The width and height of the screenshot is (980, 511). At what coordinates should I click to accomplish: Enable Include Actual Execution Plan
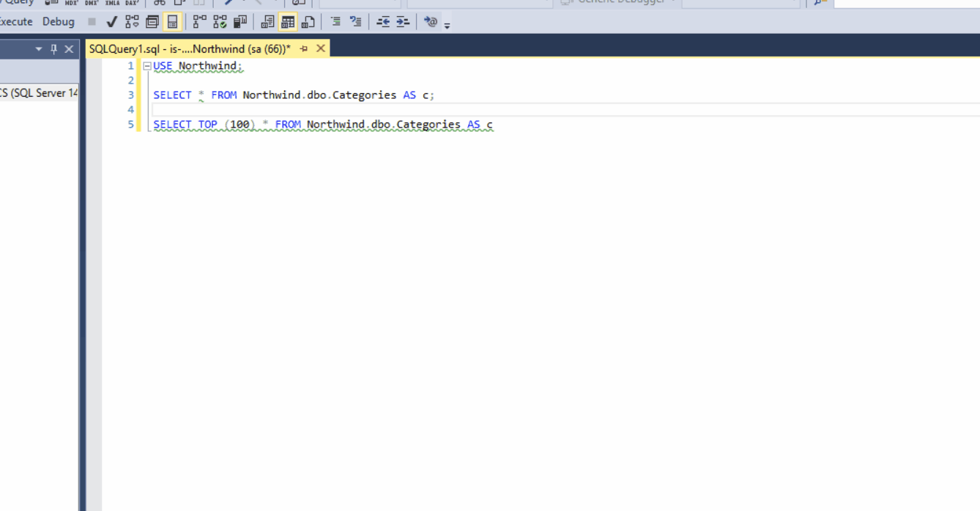[199, 22]
